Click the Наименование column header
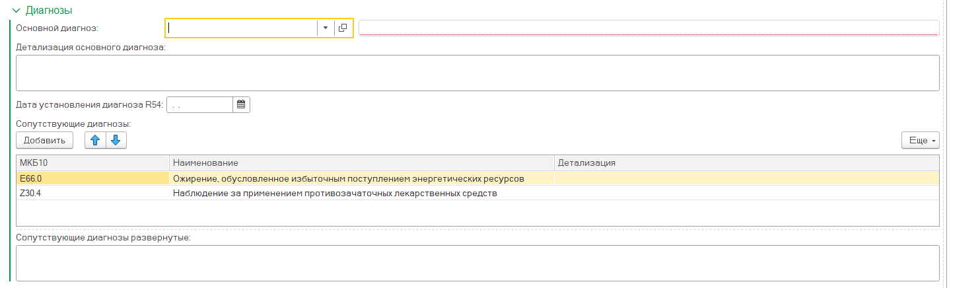 coord(361,162)
